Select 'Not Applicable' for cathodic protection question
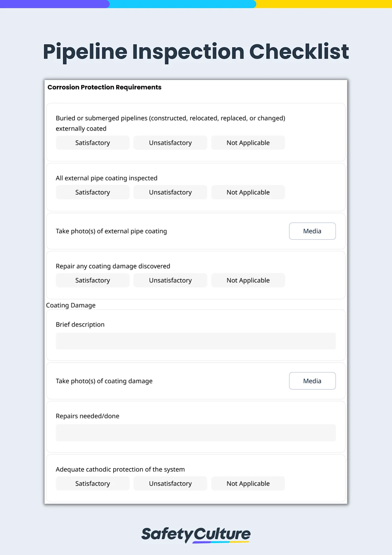This screenshot has height=555, width=392. pos(248,483)
